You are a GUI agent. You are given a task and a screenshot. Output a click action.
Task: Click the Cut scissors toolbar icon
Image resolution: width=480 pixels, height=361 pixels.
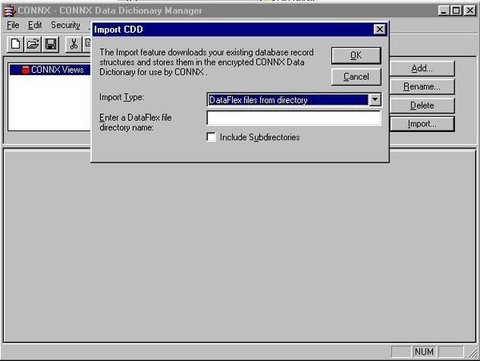coord(73,44)
